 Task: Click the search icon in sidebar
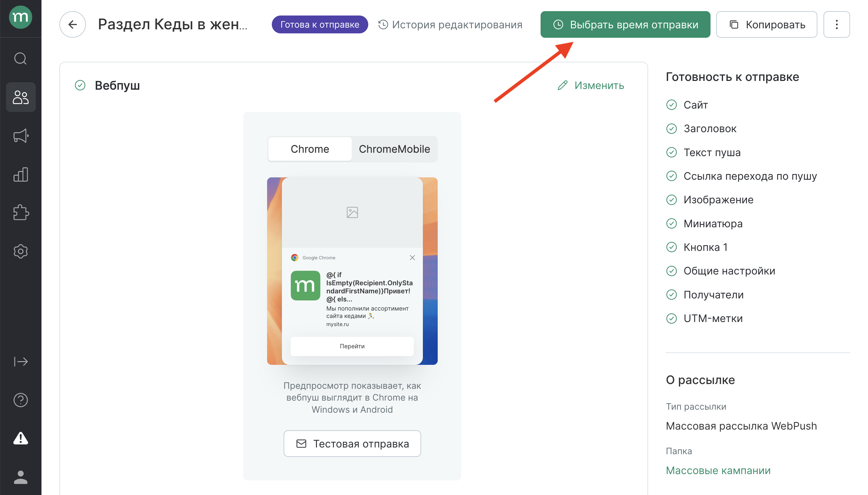(x=20, y=58)
